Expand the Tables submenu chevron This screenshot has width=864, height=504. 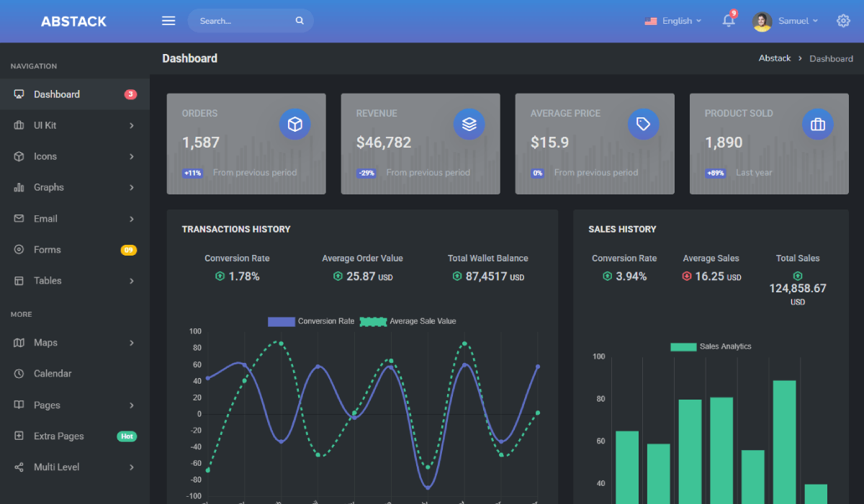click(132, 281)
